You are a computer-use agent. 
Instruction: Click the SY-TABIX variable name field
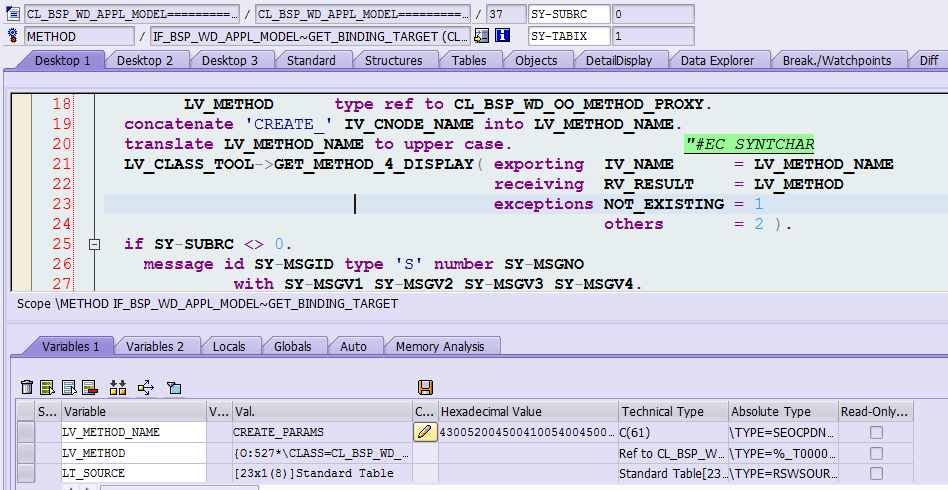point(569,36)
